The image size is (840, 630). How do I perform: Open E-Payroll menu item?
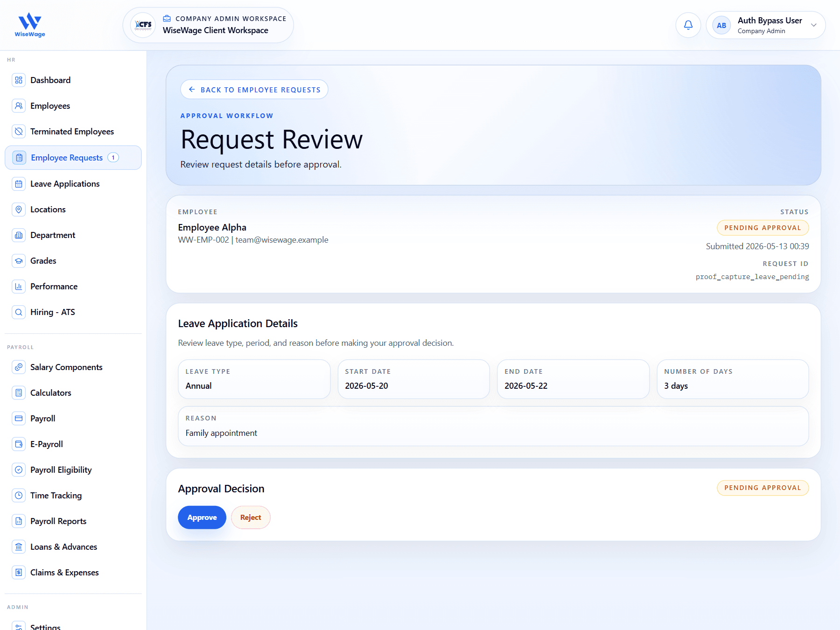tap(73, 444)
